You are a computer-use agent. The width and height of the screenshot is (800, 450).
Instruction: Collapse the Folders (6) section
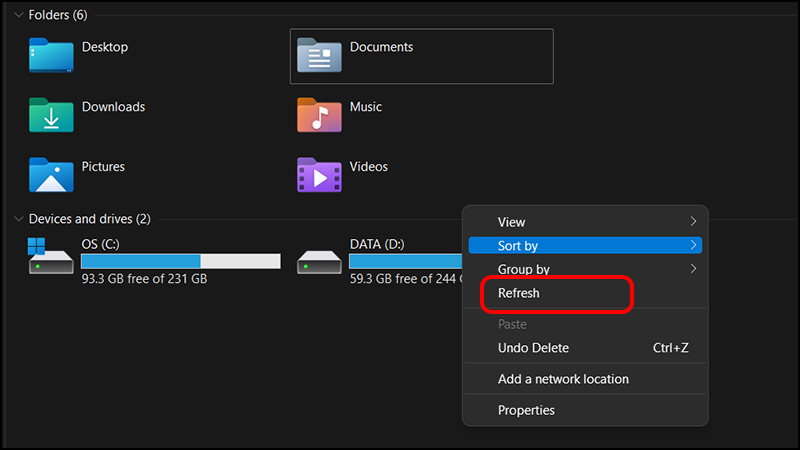[18, 15]
